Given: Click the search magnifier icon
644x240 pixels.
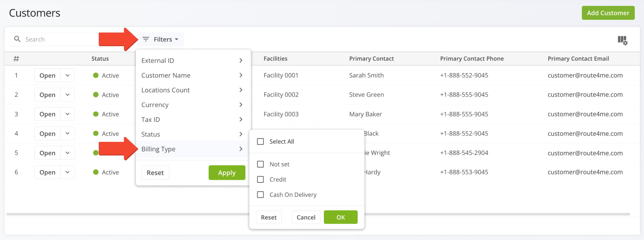Looking at the screenshot, I should 18,39.
